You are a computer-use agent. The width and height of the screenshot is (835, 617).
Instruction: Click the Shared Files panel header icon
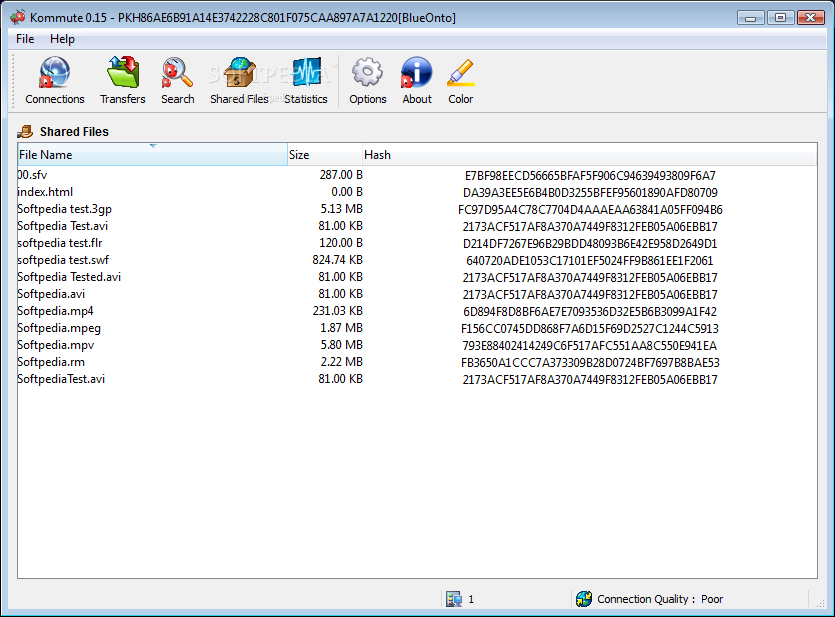tap(25, 131)
